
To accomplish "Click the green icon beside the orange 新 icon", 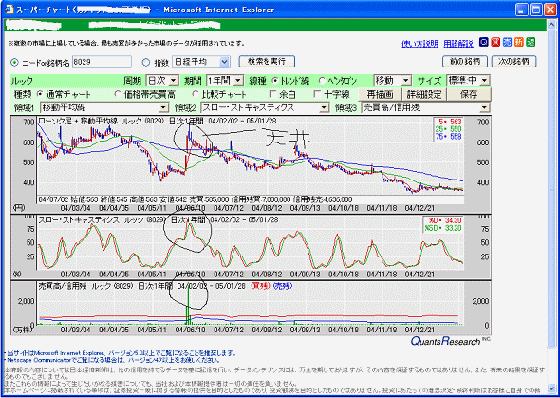I will point(530,42).
